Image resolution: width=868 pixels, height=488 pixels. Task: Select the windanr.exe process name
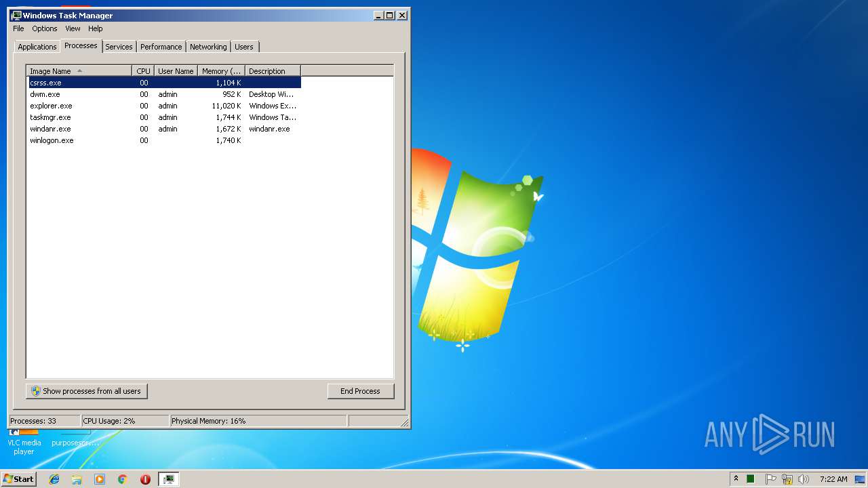pos(50,129)
